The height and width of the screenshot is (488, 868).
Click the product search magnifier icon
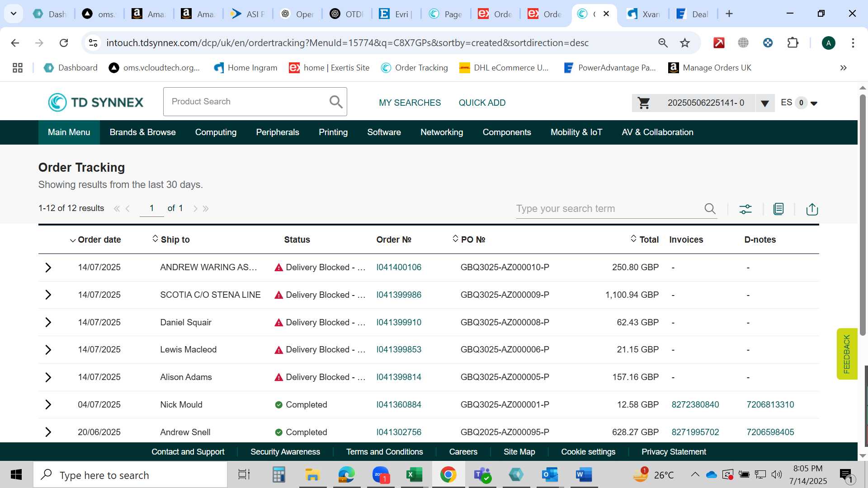[335, 102]
